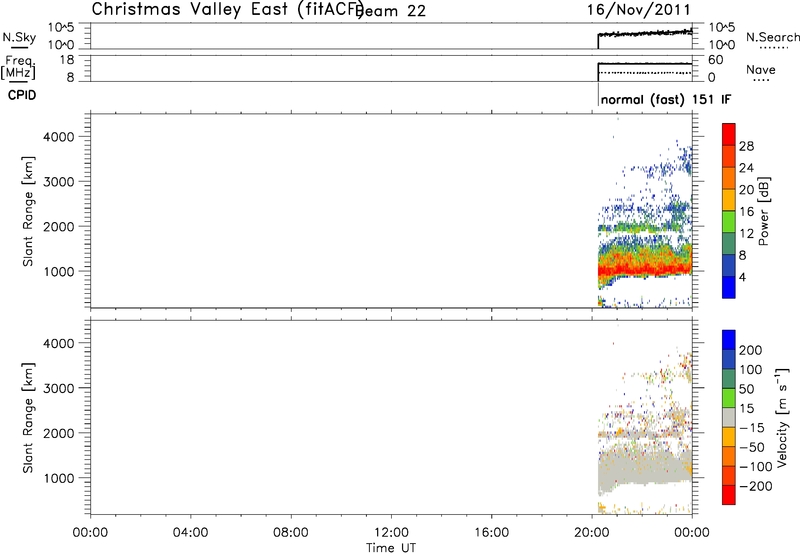This screenshot has height=554, width=800.
Task: Click the 'N.Search' legend label
Action: [772, 37]
